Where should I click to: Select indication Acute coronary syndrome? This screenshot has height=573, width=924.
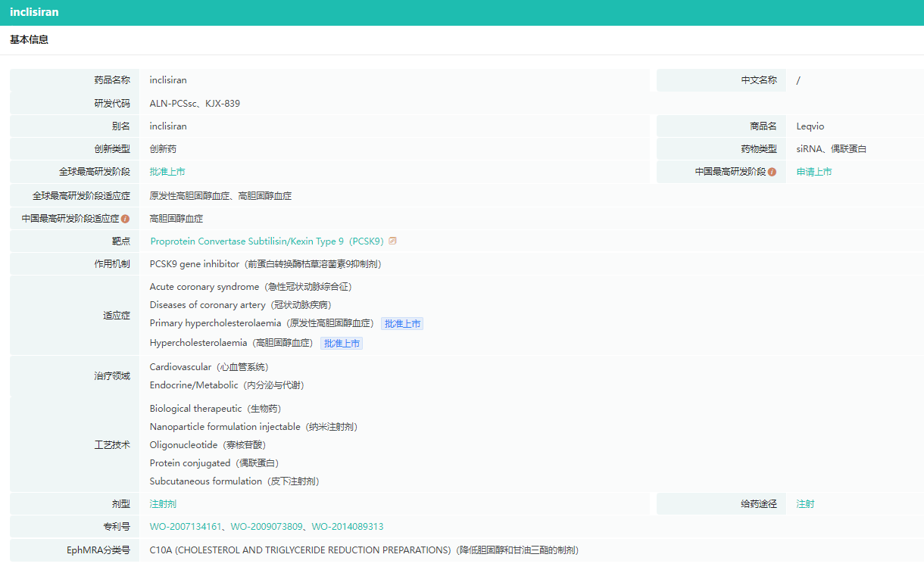click(204, 287)
